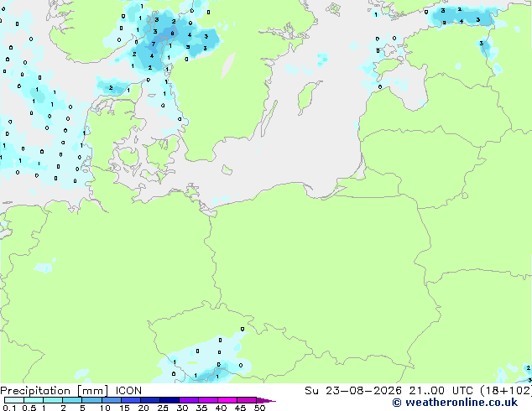This screenshot has height=411, width=532.
Task: Select the '20' legend scale label
Action: tap(143, 408)
